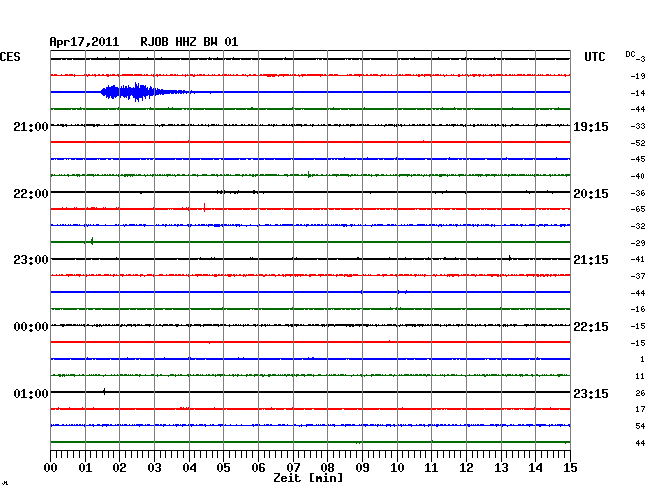
Task: Click the 02 minute axis label
Action: point(119,467)
